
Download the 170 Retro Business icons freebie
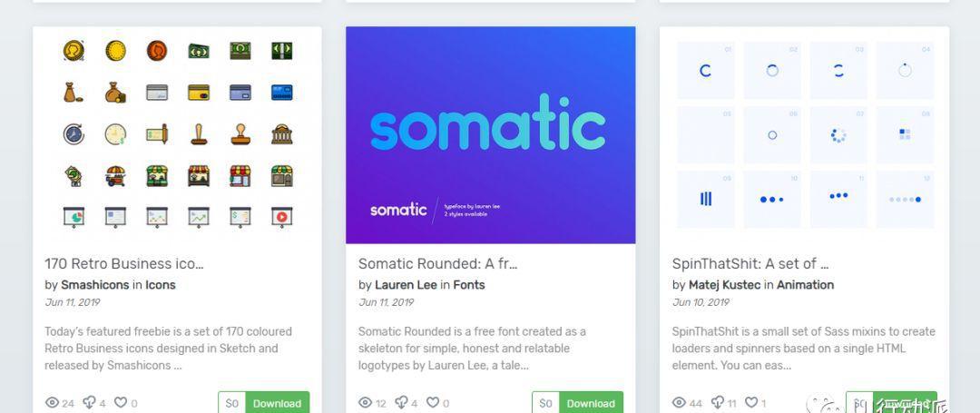pos(277,403)
